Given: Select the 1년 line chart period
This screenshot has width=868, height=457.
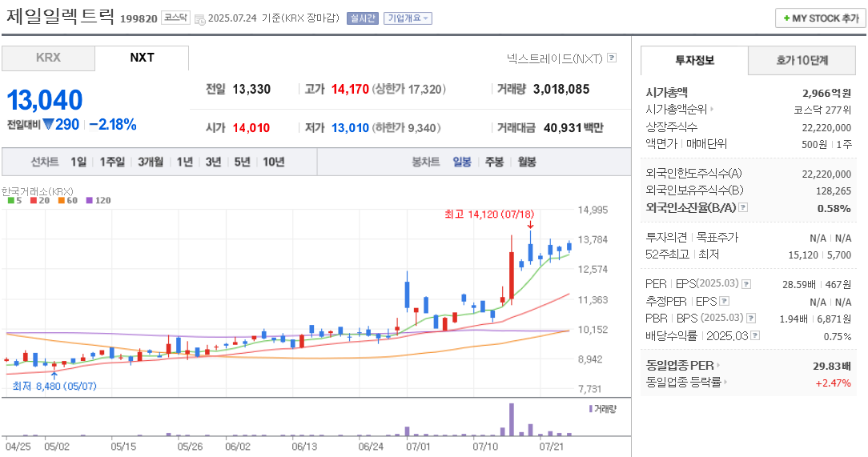Looking at the screenshot, I should pos(185,162).
